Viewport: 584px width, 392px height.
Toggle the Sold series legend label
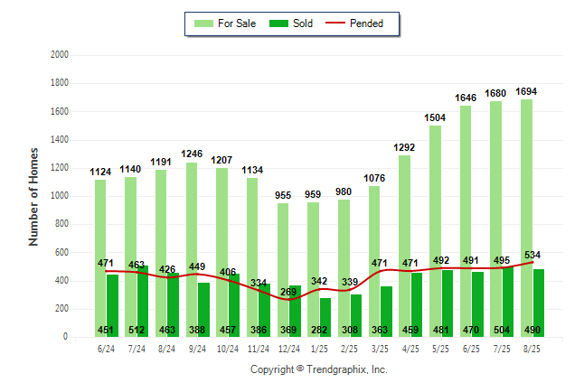pos(303,23)
